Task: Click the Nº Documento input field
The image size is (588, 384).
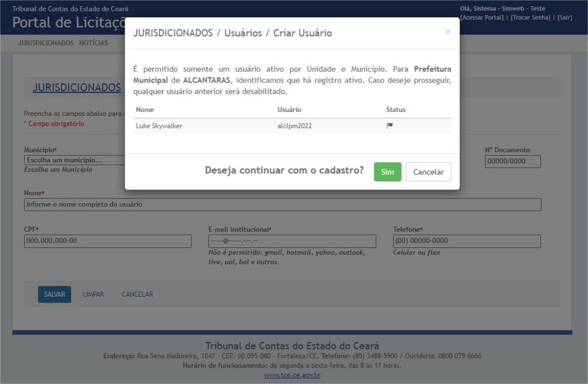Action: tap(513, 161)
